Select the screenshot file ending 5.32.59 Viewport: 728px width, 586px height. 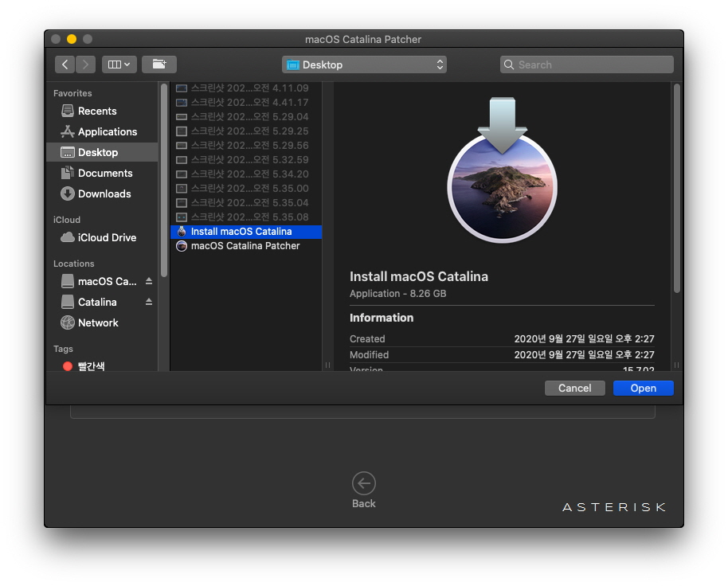[246, 159]
